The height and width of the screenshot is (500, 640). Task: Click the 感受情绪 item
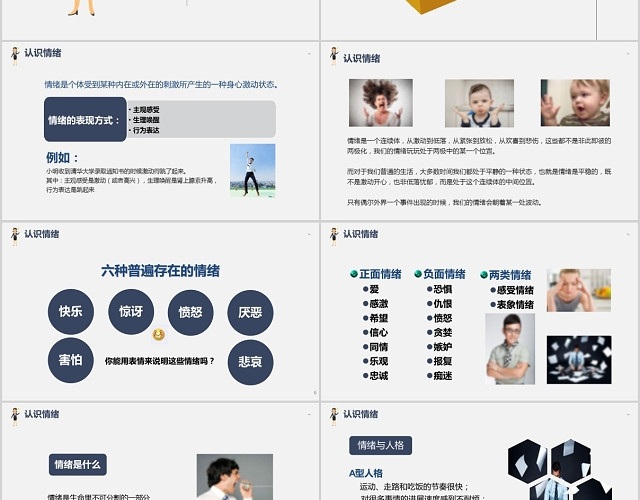click(x=512, y=290)
